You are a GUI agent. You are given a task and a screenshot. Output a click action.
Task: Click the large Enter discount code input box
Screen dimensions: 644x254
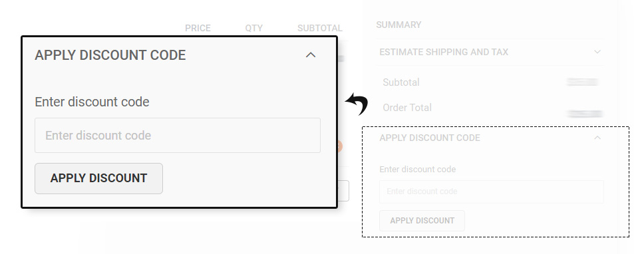(x=178, y=136)
